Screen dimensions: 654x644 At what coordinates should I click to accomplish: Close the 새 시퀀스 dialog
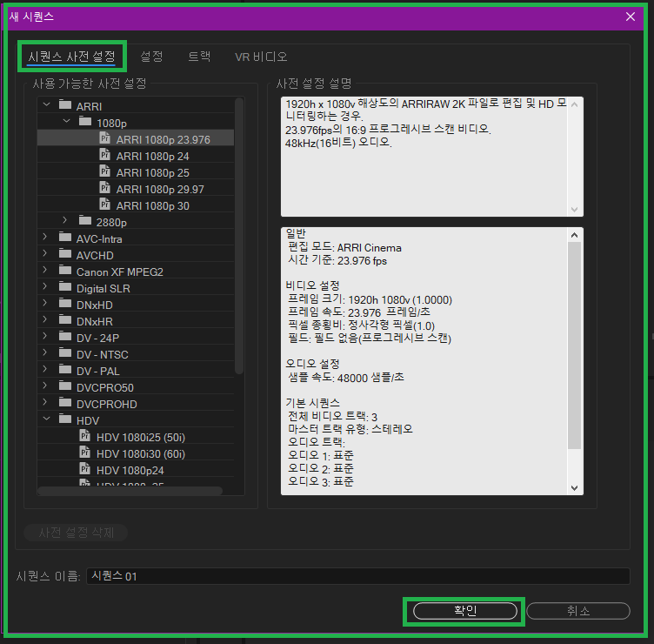(631, 17)
